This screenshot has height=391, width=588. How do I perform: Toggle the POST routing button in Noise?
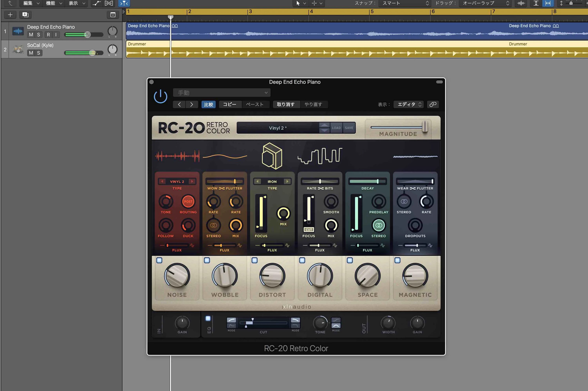coord(188,202)
